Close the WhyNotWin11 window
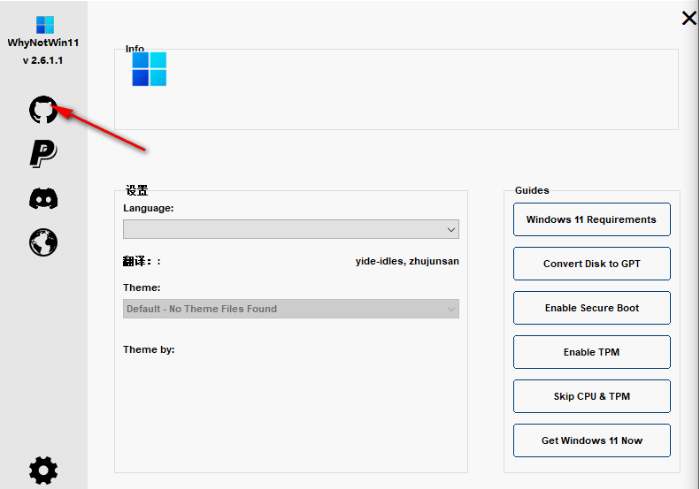 pos(688,17)
